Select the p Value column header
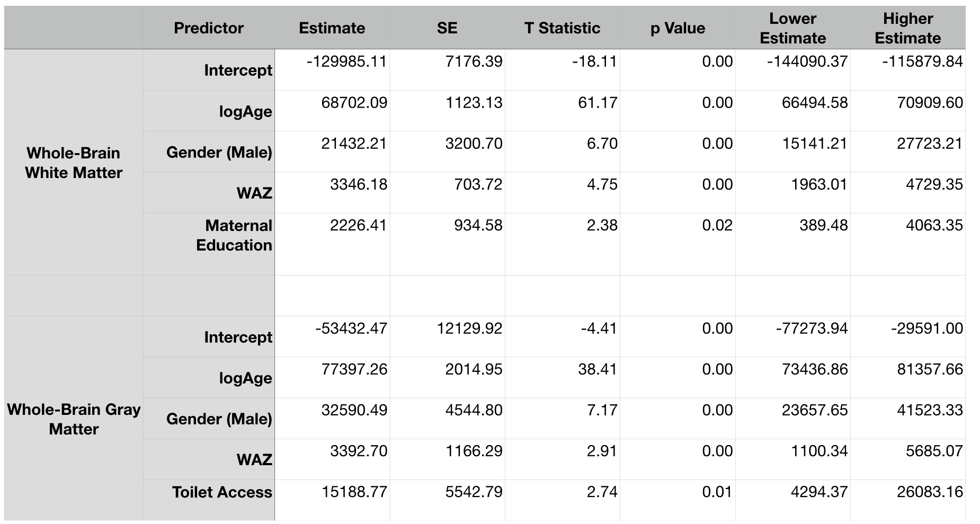Viewport: 980px width, 524px height. [x=678, y=28]
